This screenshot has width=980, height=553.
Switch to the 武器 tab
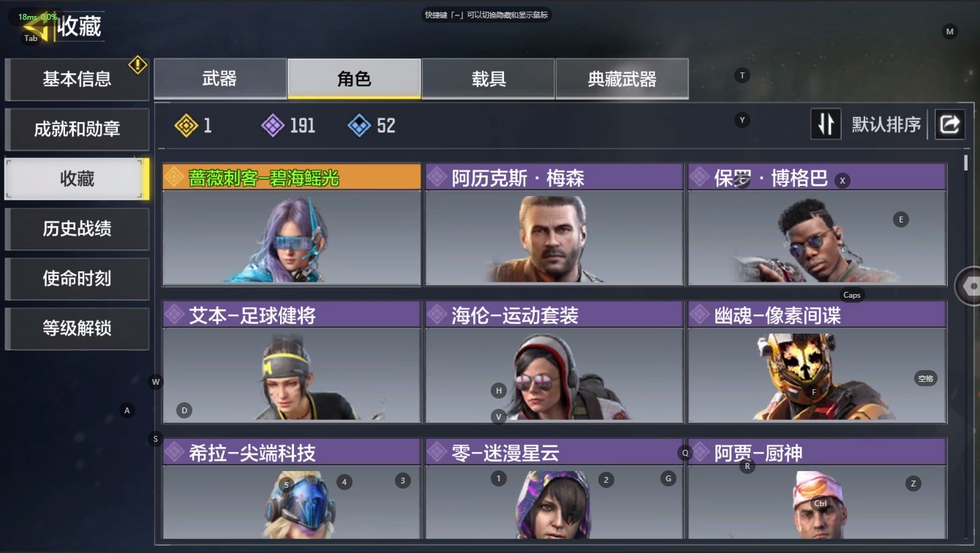click(220, 79)
